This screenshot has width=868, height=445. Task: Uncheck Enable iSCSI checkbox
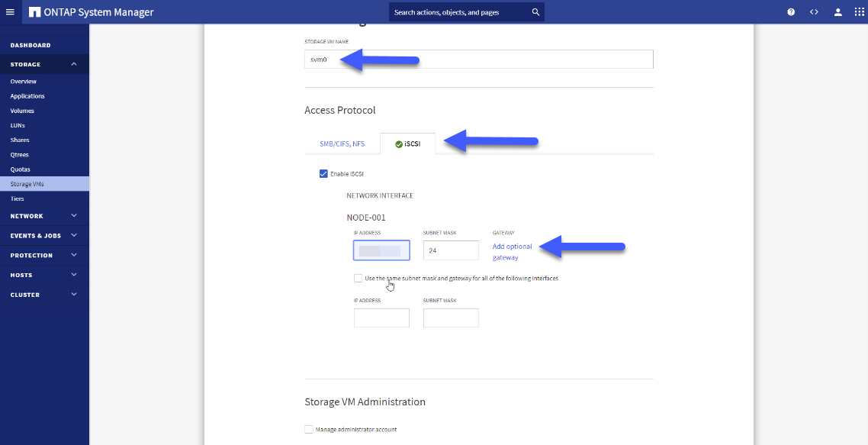click(x=323, y=174)
